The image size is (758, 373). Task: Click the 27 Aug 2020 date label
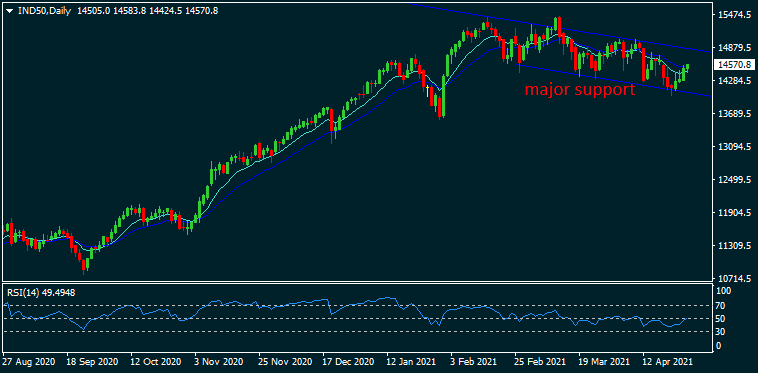(x=29, y=361)
